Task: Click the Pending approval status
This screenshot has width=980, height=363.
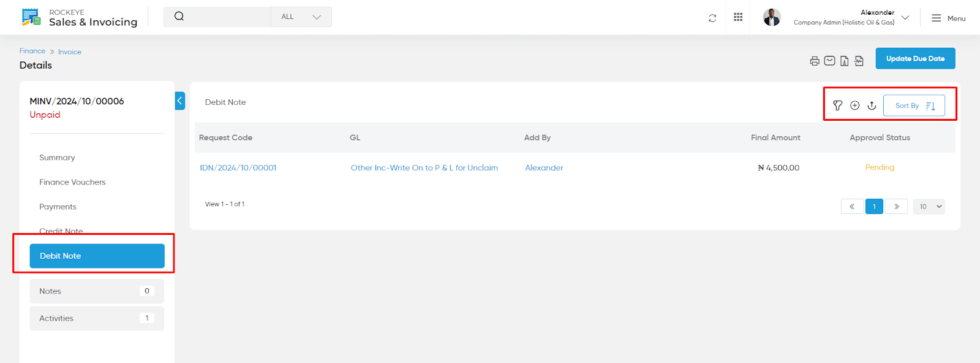Action: pos(880,167)
